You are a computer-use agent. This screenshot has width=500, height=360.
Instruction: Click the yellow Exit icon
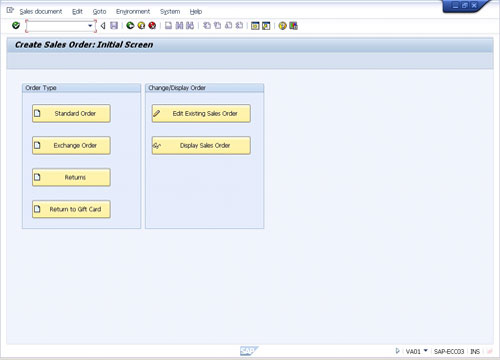click(141, 25)
